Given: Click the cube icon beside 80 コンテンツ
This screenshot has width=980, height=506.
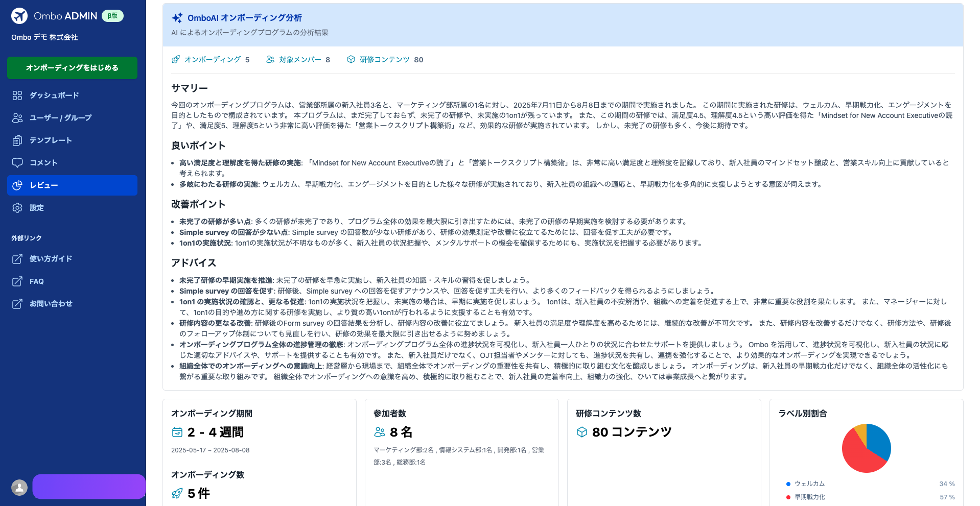Looking at the screenshot, I should click(582, 432).
